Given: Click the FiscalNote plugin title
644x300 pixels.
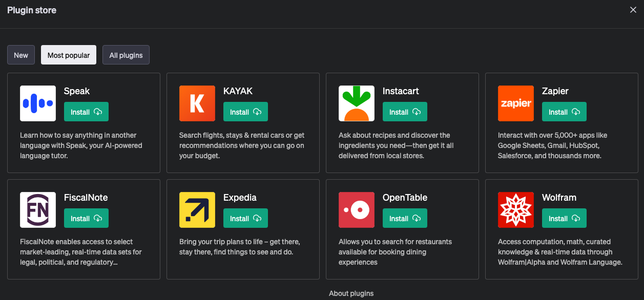Looking at the screenshot, I should 86,198.
